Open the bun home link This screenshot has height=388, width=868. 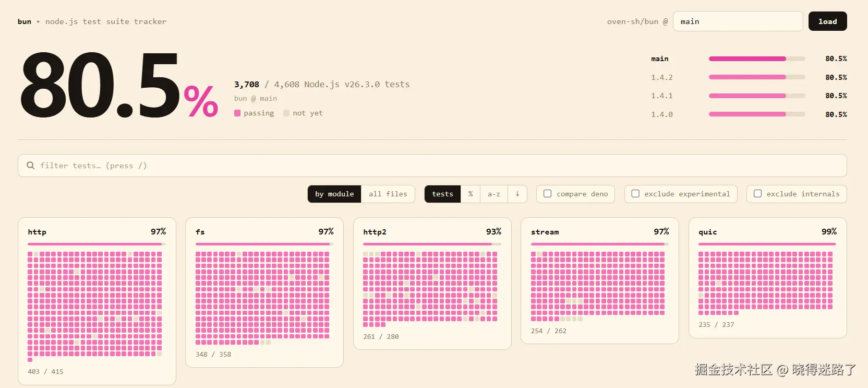pyautogui.click(x=25, y=21)
